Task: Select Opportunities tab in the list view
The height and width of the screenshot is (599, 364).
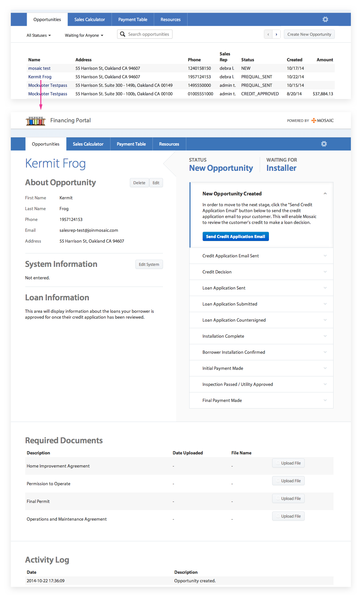Action: pyautogui.click(x=47, y=19)
